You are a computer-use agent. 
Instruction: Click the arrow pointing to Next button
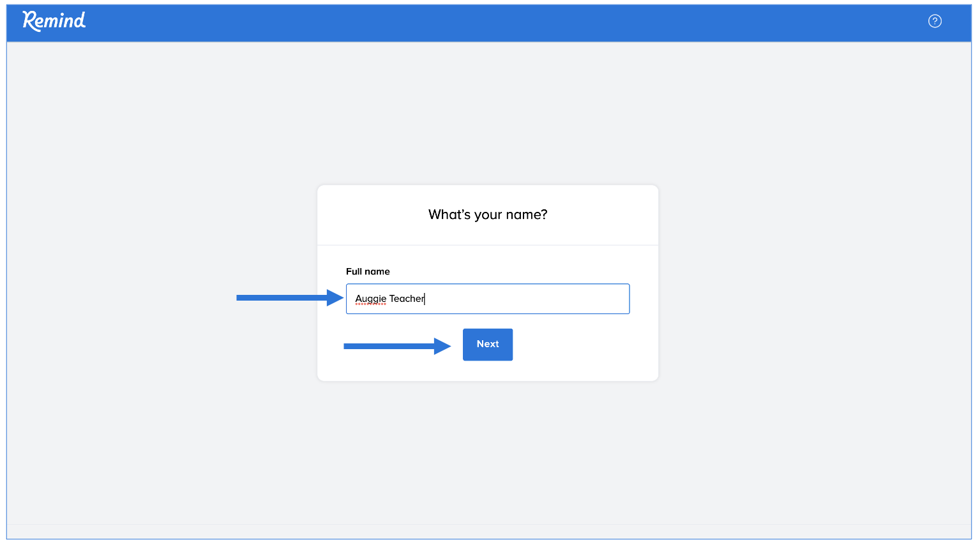point(396,346)
